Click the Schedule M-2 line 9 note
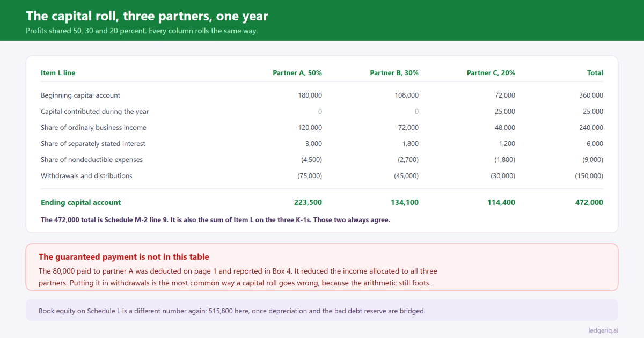 215,220
